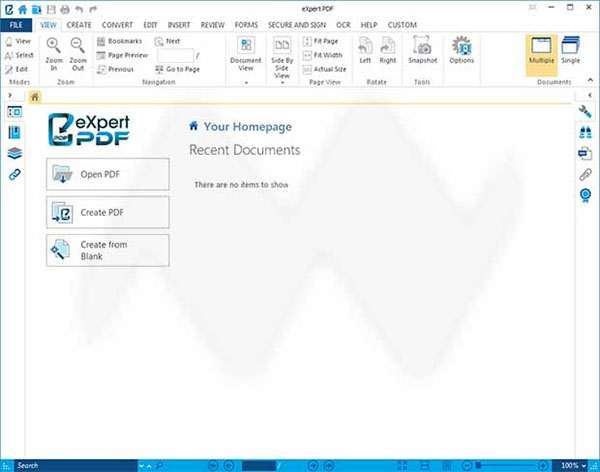Switch to the EDIT ribbon tab
The image size is (600, 472).
(x=150, y=25)
